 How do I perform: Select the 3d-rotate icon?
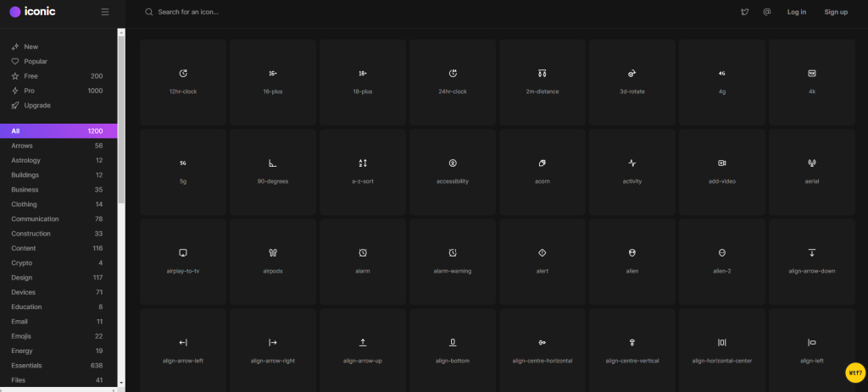(632, 82)
